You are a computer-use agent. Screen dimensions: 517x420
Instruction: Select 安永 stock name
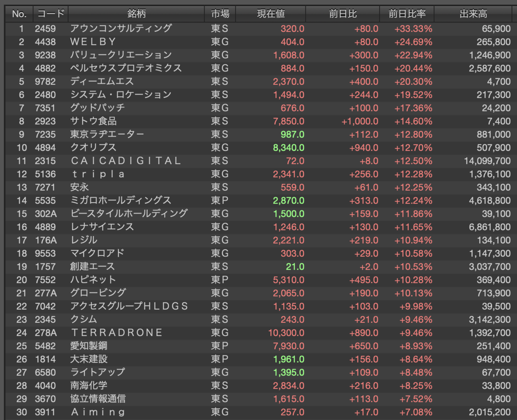click(x=80, y=187)
